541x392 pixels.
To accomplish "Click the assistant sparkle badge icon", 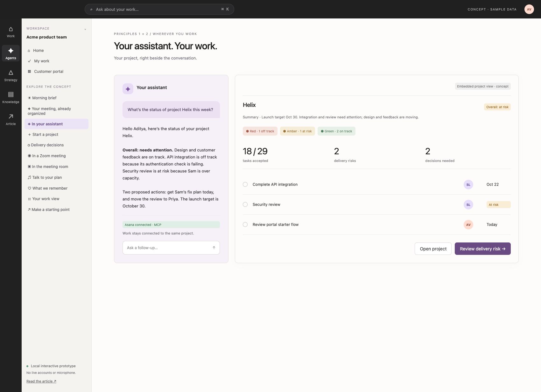I will pos(128,89).
